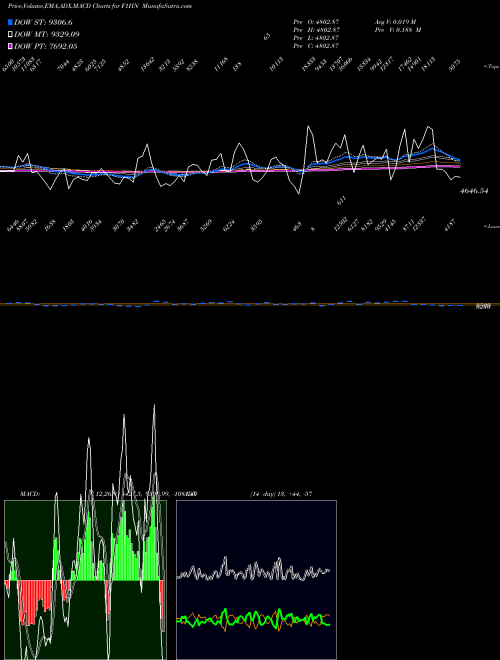Click the MACD: label
Image resolution: width=500 pixels, height=660 pixels.
pyautogui.click(x=30, y=493)
